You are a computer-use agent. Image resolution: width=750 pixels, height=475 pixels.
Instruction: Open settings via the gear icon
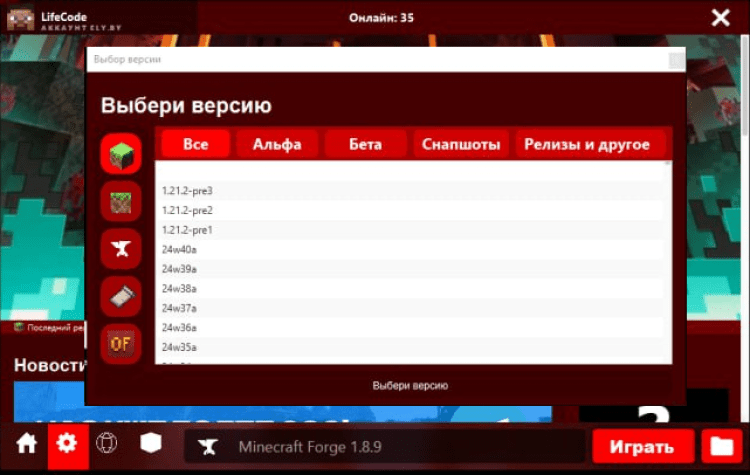pyautogui.click(x=68, y=445)
